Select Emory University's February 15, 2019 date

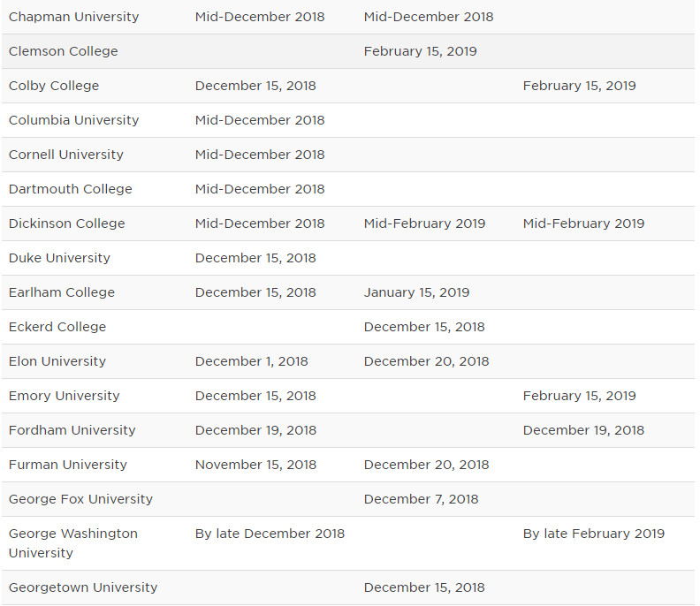coord(579,396)
